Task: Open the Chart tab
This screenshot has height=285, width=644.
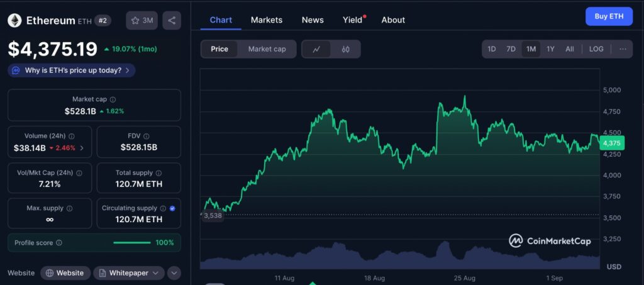Action: pos(221,20)
